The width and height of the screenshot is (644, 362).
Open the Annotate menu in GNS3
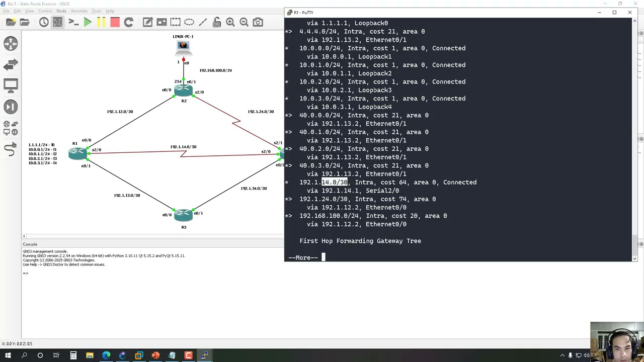point(79,11)
